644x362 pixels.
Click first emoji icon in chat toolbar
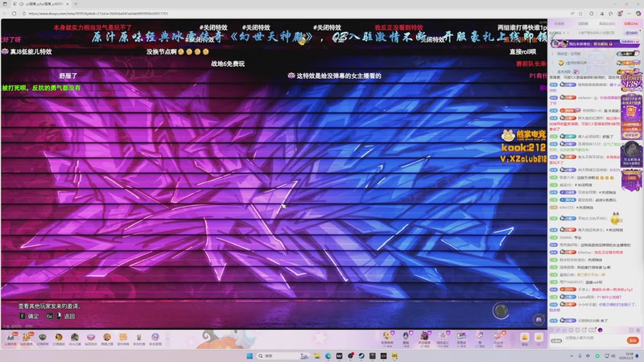pyautogui.click(x=551, y=330)
